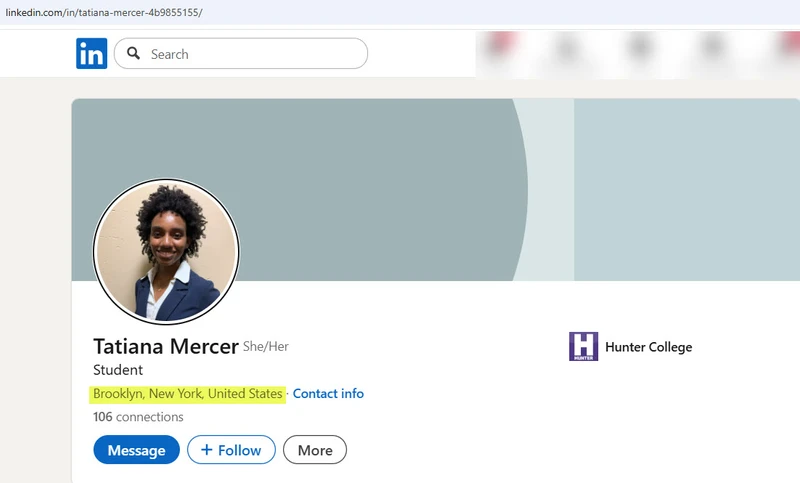The image size is (800, 483).
Task: Click the LinkedIn logo home icon
Action: click(x=91, y=54)
